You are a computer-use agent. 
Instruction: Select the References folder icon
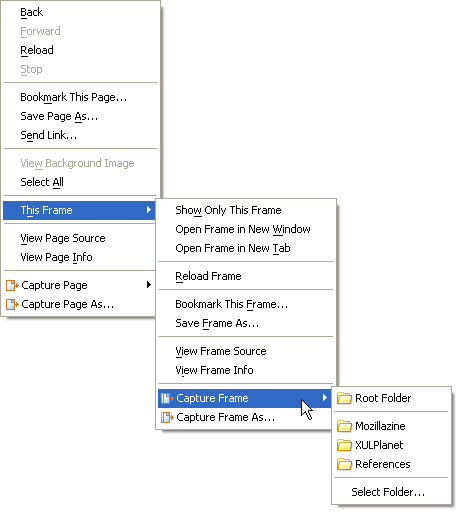pos(344,464)
